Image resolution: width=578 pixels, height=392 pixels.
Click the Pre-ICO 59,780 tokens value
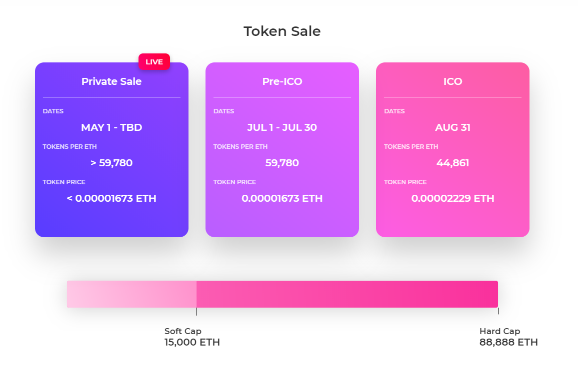(x=282, y=163)
